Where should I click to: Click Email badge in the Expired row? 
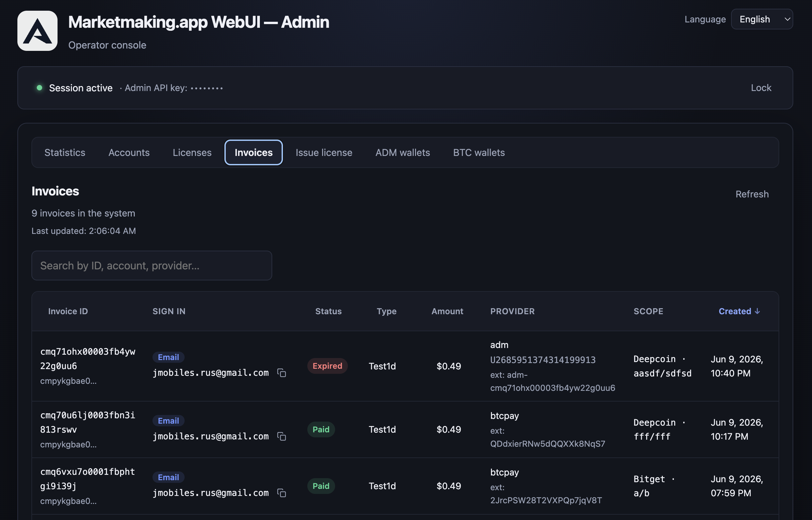click(x=169, y=357)
